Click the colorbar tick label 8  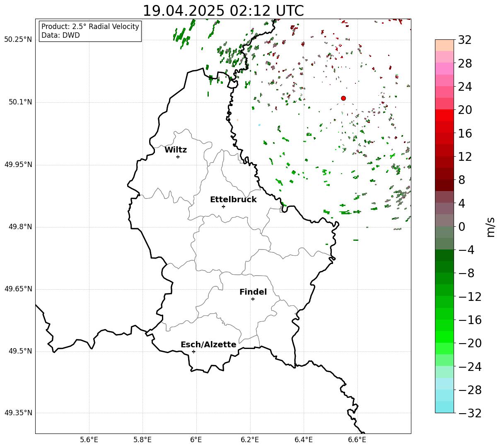[x=461, y=180]
